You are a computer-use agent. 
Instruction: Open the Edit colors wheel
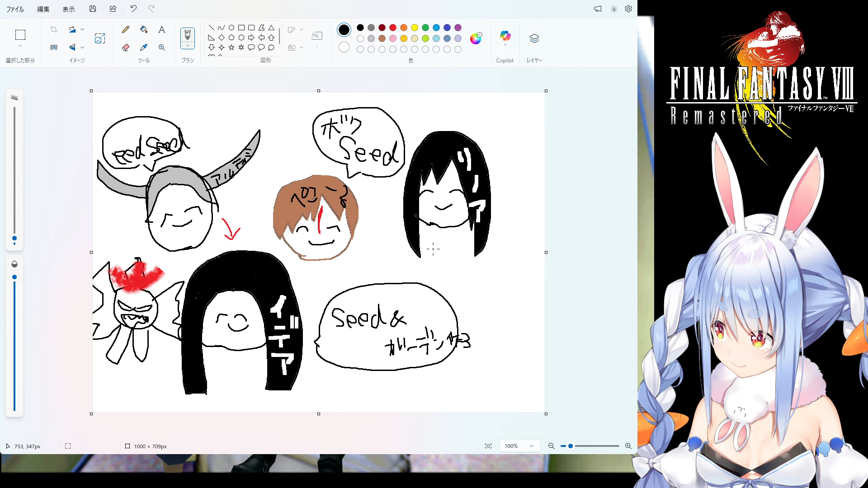pyautogui.click(x=475, y=39)
